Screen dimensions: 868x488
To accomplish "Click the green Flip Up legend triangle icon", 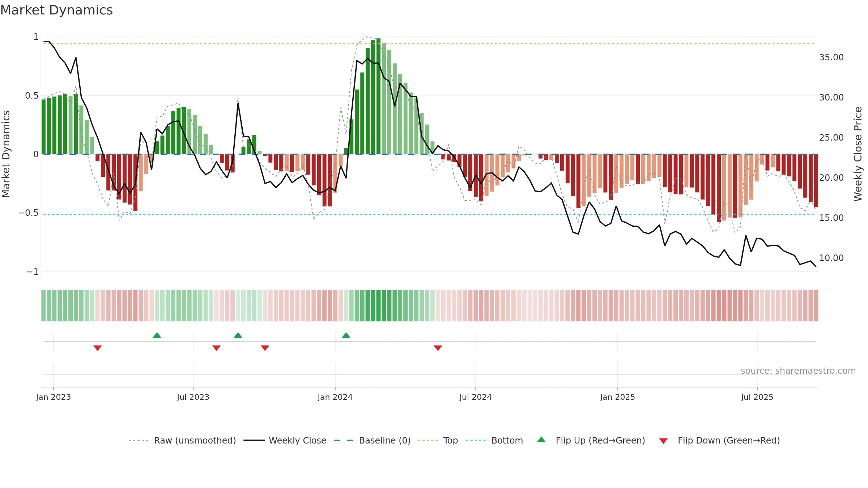I will 541,440.
